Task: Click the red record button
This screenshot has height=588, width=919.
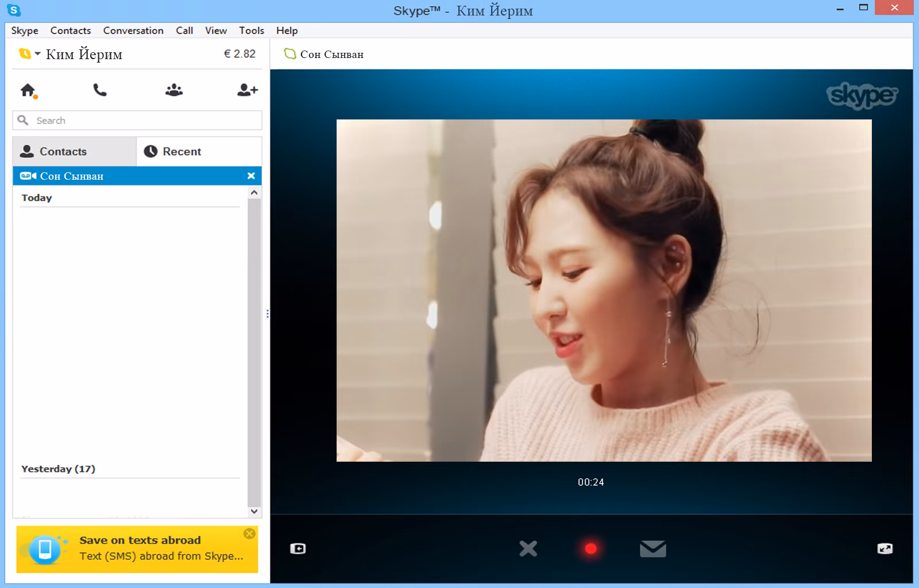Action: pyautogui.click(x=590, y=549)
